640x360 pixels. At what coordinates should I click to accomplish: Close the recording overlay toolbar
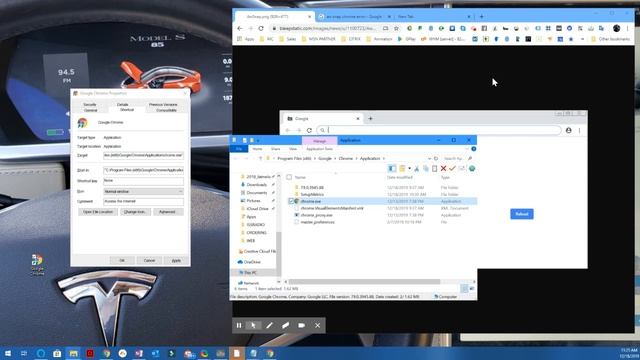coord(317,325)
